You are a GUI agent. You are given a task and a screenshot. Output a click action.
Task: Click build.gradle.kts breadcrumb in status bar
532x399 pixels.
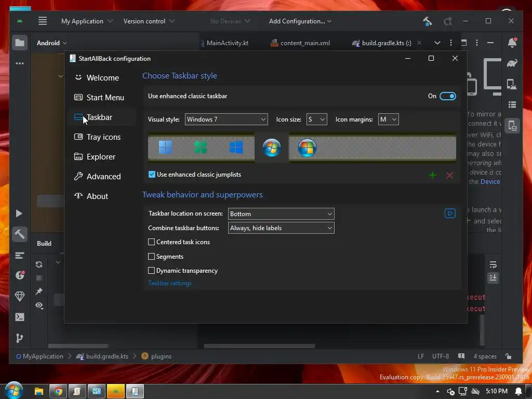click(x=102, y=356)
